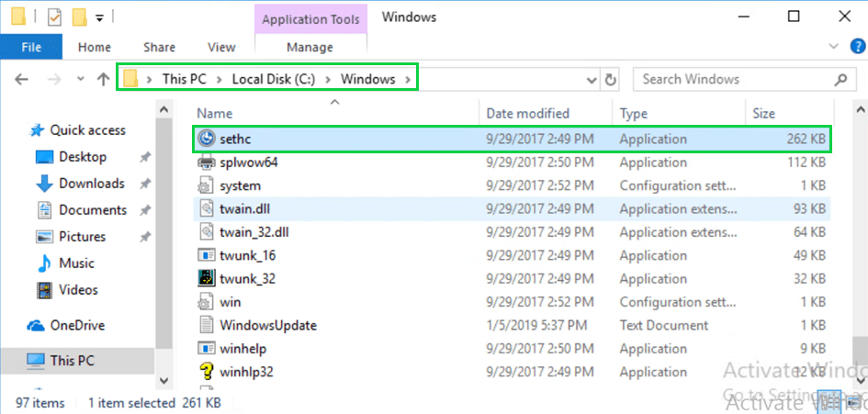Open the Recent locations dropdown arrow
This screenshot has width=868, height=414.
click(x=79, y=80)
